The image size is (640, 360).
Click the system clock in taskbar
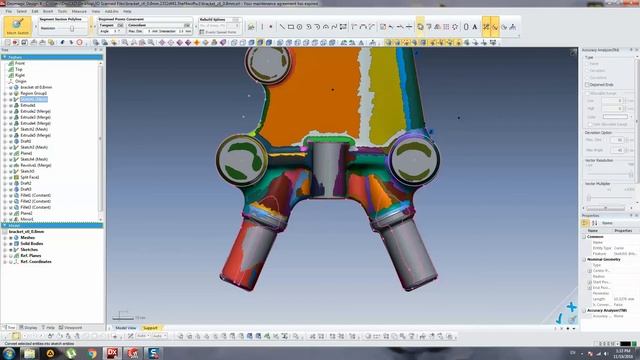point(622,353)
